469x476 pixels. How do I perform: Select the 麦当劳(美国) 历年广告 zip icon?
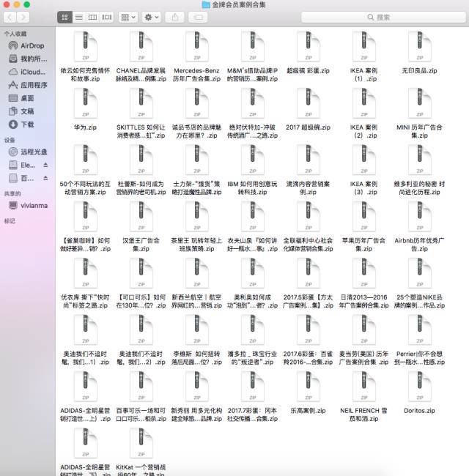364,330
